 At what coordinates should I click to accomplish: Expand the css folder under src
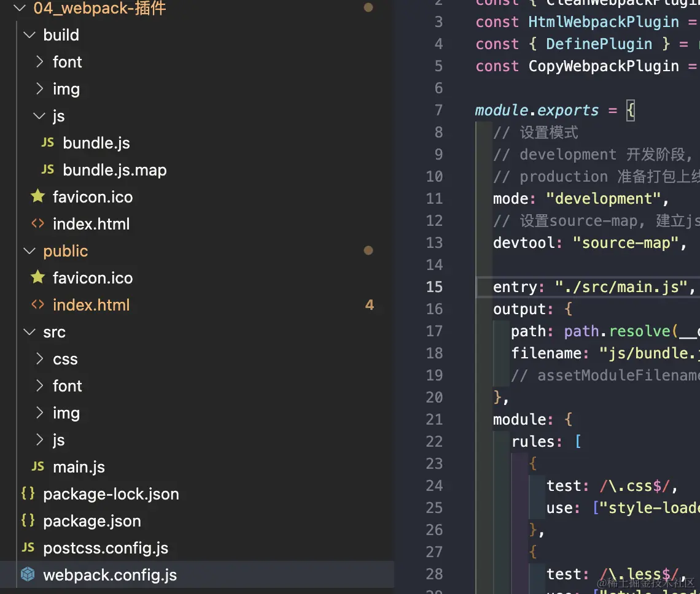[x=40, y=359]
